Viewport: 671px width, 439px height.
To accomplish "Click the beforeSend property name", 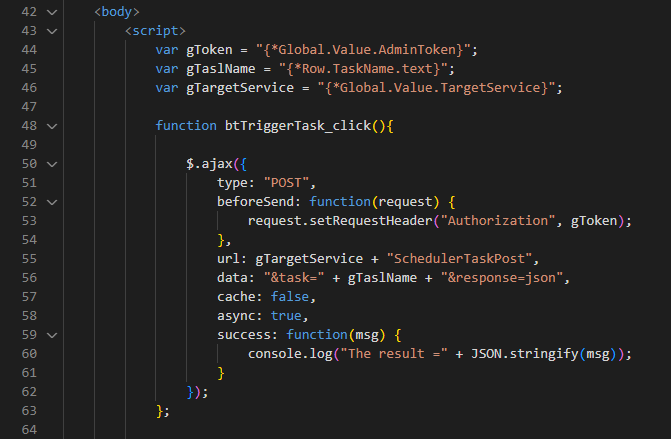I will tap(255, 202).
